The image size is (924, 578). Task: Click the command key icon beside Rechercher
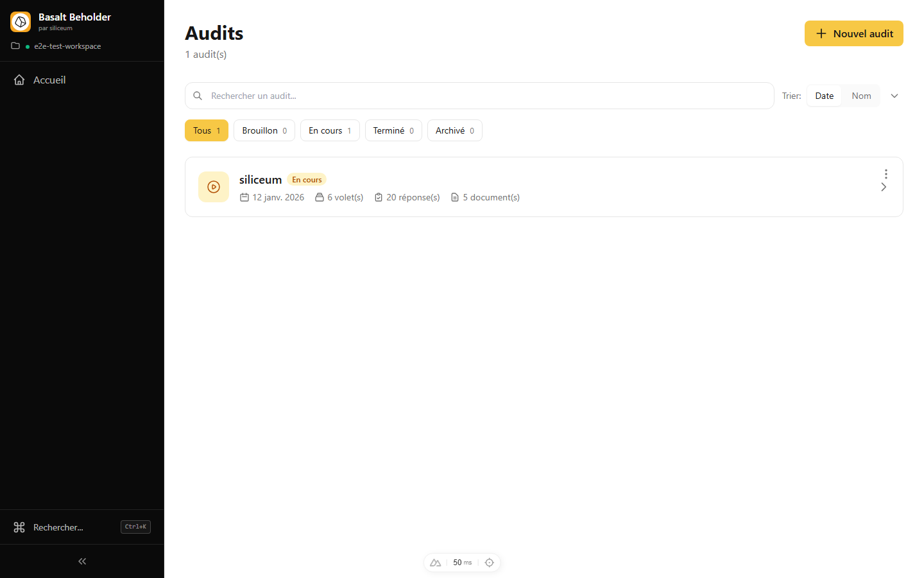point(19,527)
